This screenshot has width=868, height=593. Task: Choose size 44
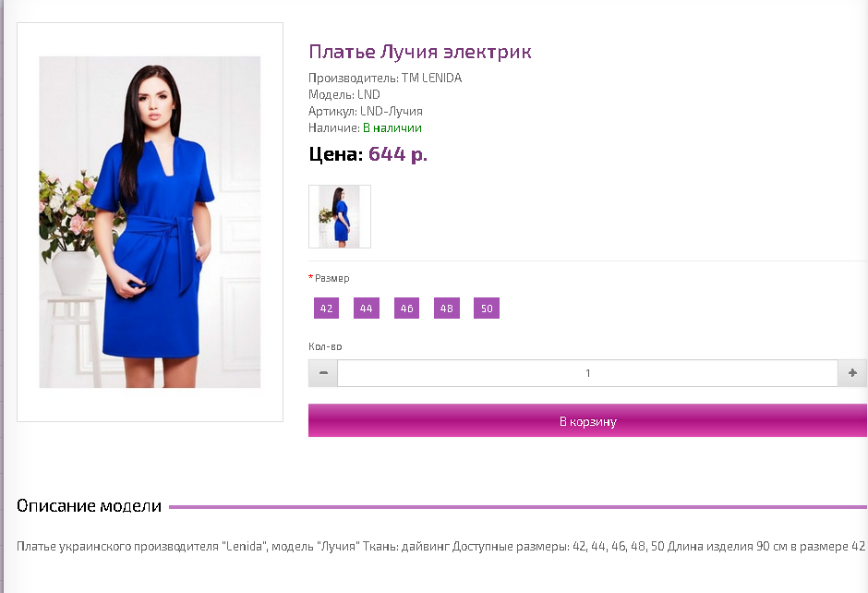click(x=367, y=309)
